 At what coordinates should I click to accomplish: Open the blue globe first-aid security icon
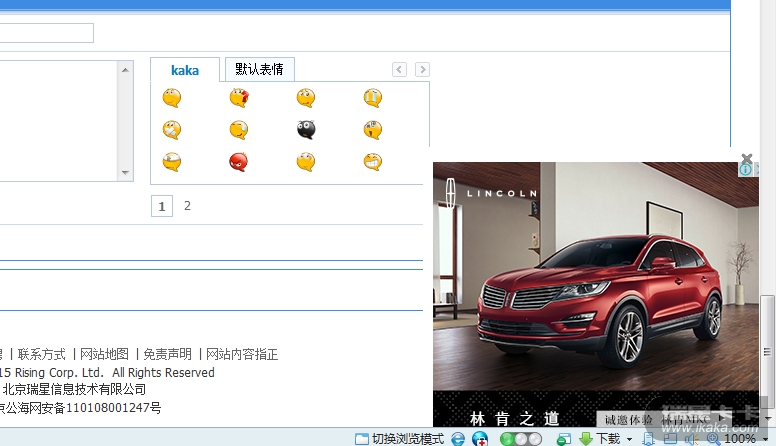480,439
